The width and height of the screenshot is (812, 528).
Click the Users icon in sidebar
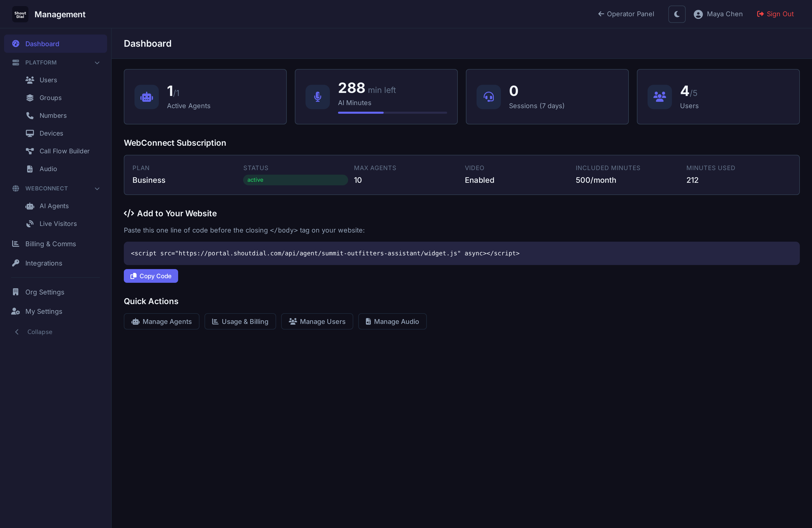(x=30, y=80)
